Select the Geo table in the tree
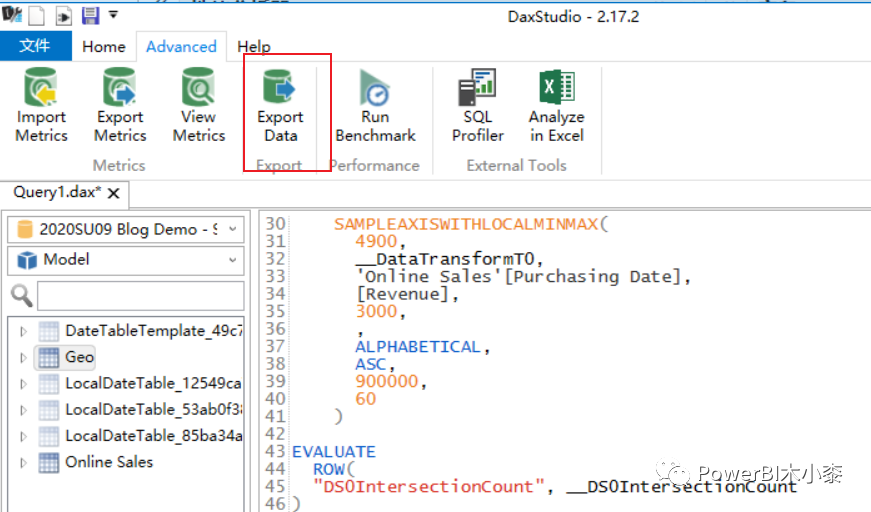This screenshot has height=512, width=871. (x=79, y=357)
